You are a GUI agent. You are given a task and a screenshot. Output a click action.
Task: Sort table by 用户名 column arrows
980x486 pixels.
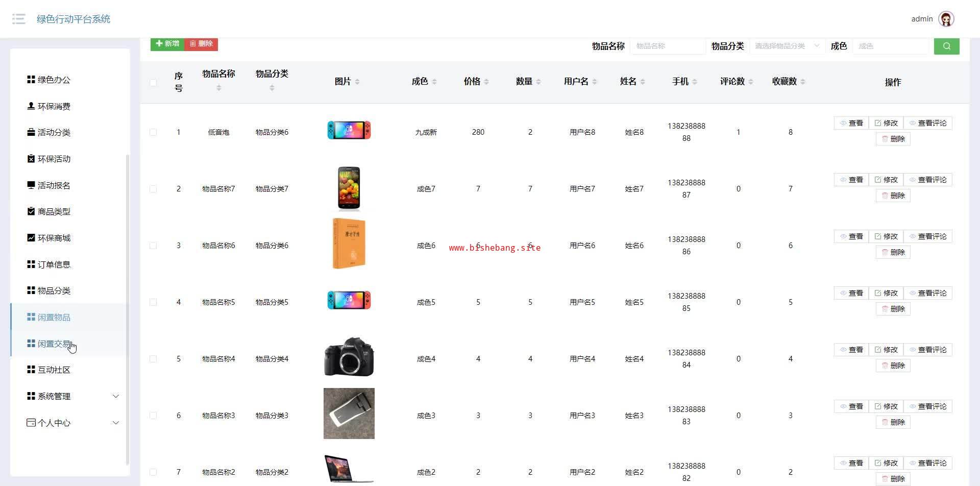[595, 82]
